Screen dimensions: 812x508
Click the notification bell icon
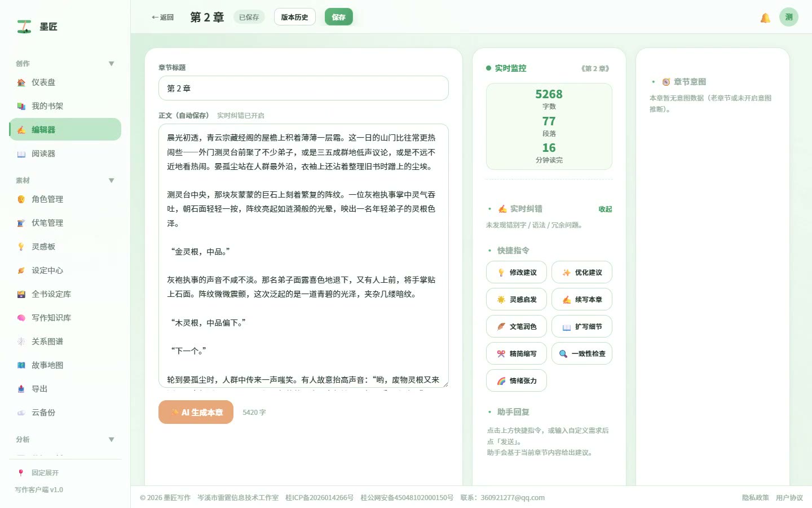tap(765, 17)
